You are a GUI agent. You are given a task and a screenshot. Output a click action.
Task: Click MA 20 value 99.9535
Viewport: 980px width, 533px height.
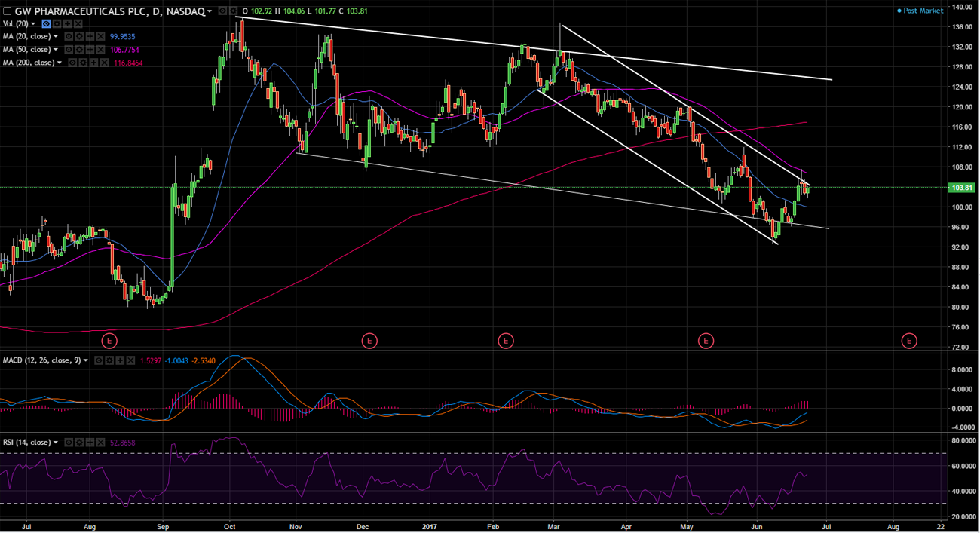[122, 36]
